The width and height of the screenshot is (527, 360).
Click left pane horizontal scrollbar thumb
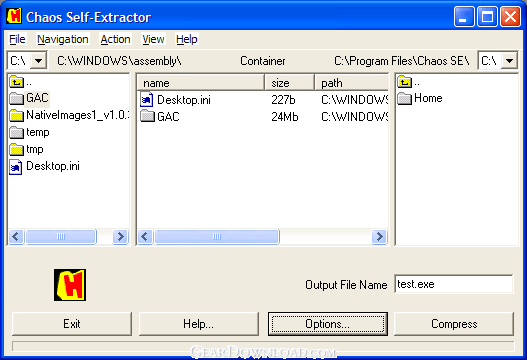(61, 237)
